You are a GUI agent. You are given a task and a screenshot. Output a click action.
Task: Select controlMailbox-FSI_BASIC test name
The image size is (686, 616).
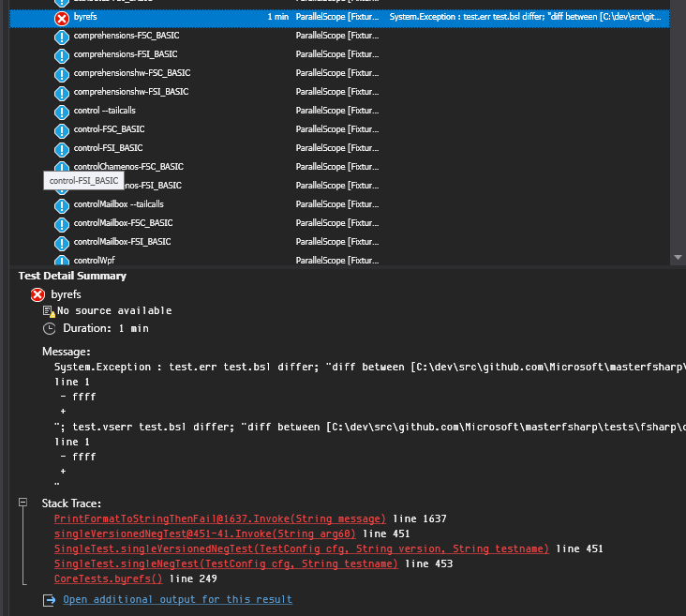[x=122, y=242]
